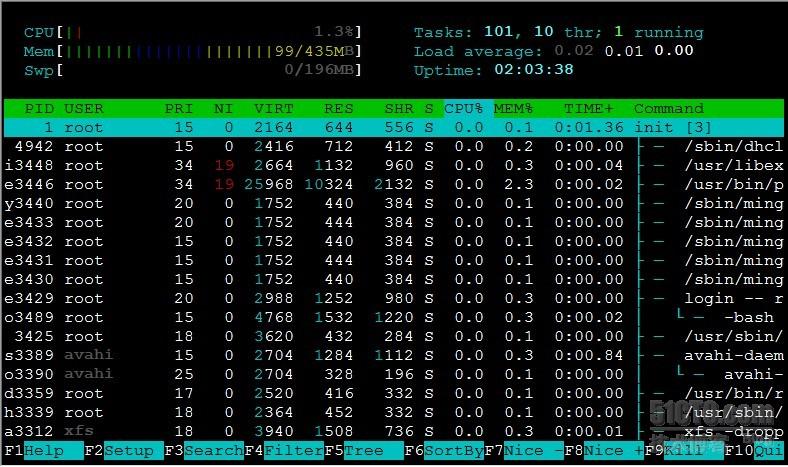Image resolution: width=788 pixels, height=467 pixels.
Task: Click PID 3425 in the process list
Action: tap(34, 336)
